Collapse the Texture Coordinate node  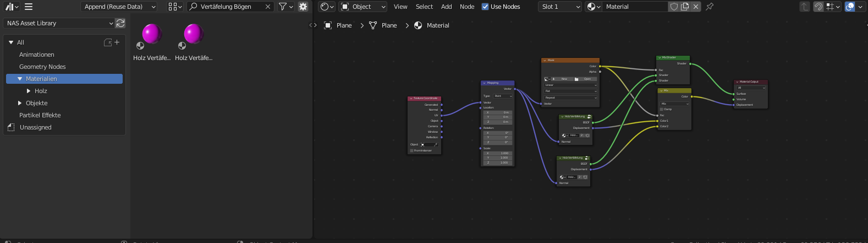click(411, 98)
